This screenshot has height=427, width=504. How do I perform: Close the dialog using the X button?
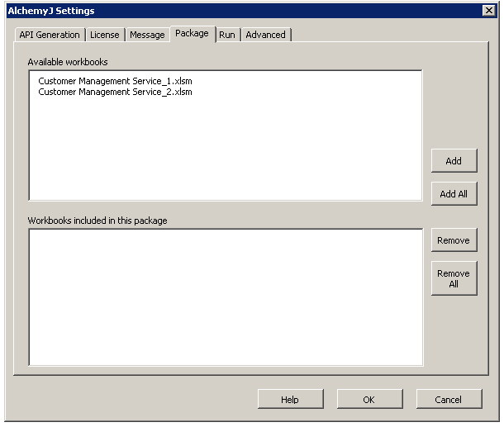tap(488, 11)
